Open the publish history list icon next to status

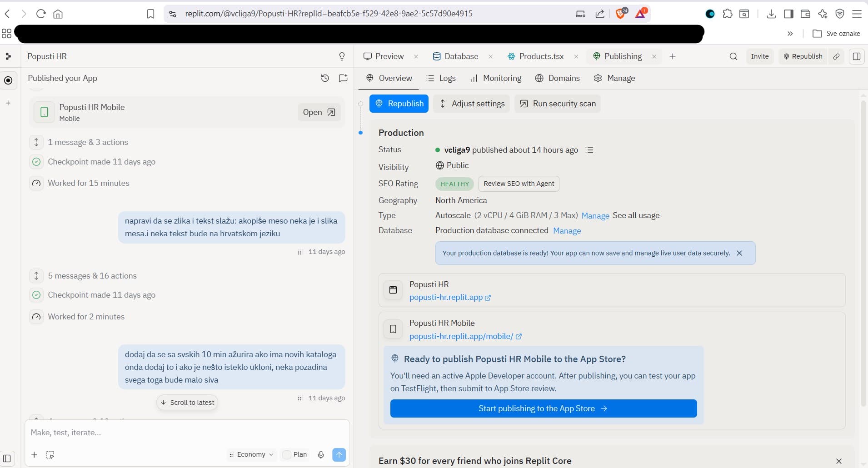[x=589, y=150]
